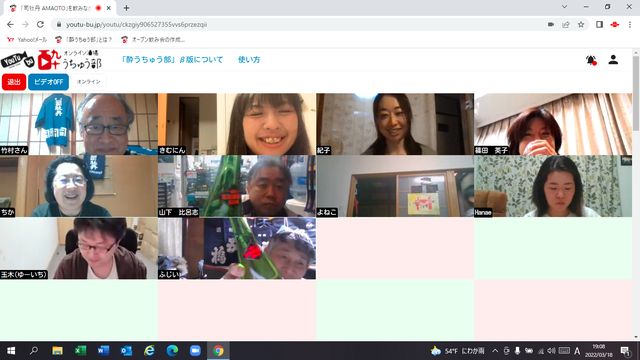Open the オープン飲み会の作成 bookmark
The width and height of the screenshot is (640, 360).
[153, 40]
